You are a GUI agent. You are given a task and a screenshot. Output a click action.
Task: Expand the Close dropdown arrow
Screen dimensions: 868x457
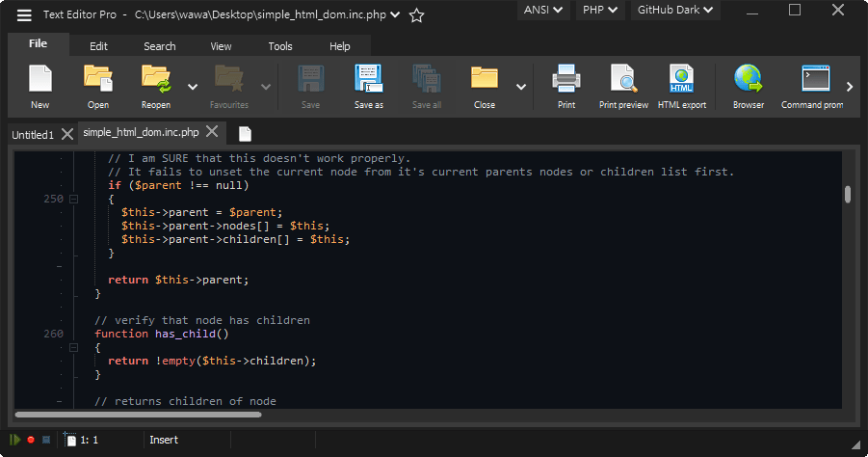[521, 87]
